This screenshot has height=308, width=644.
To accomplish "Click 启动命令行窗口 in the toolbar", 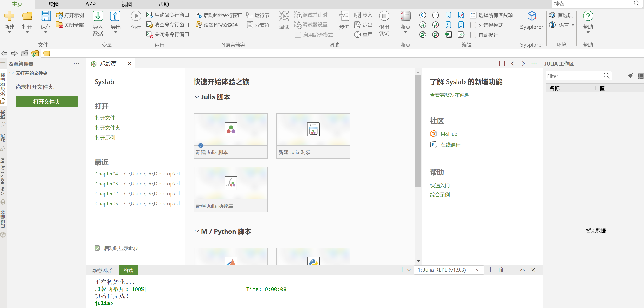I will pyautogui.click(x=168, y=15).
